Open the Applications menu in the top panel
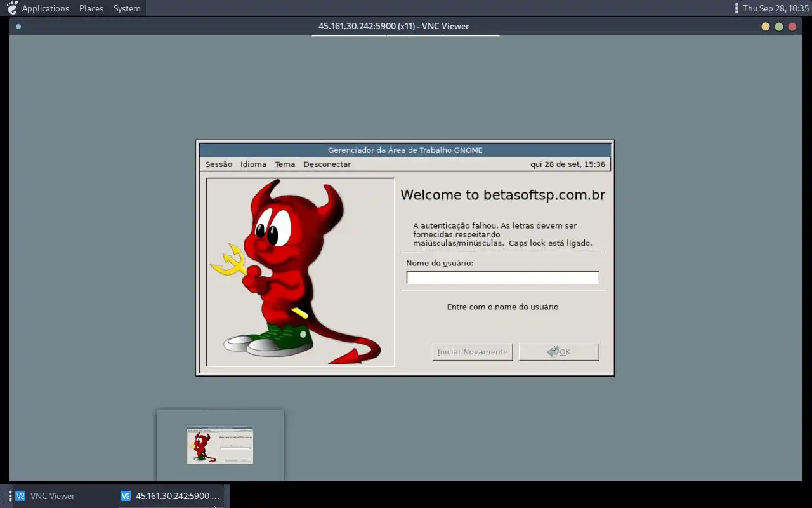The image size is (812, 508). 46,8
